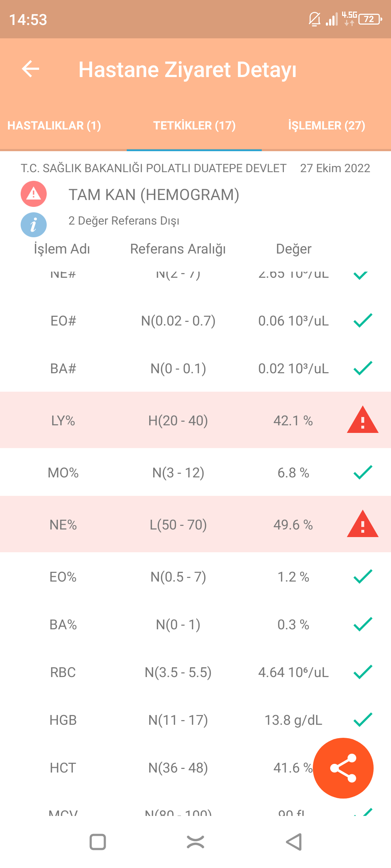The image size is (391, 868).
Task: Tap the red warning triangle on LY% row
Action: [362, 420]
